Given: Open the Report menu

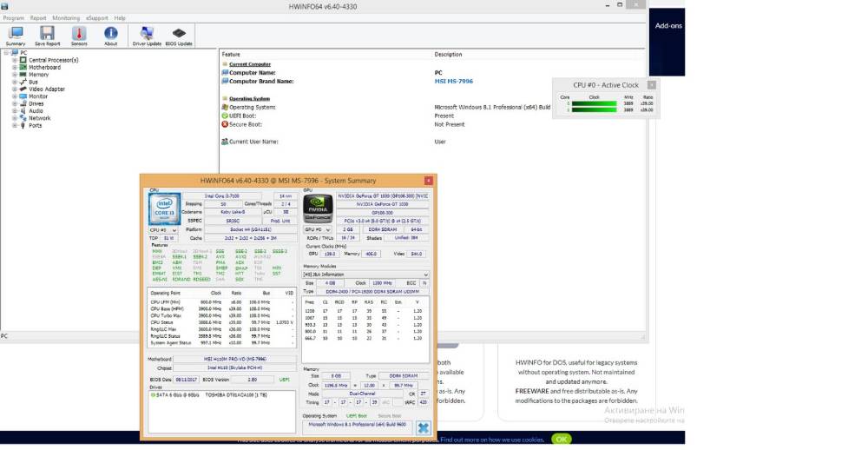Looking at the screenshot, I should click(x=38, y=17).
